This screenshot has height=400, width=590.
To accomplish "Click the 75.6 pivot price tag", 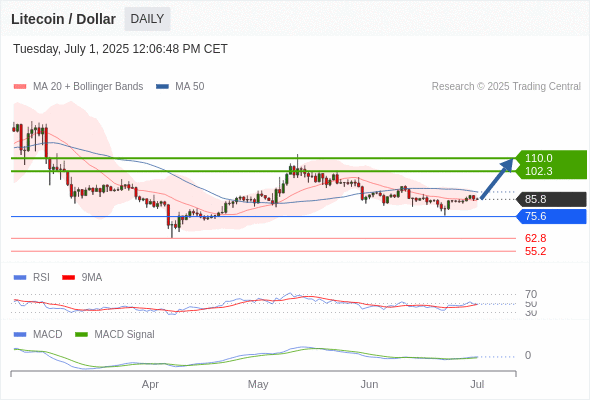I will coord(551,216).
